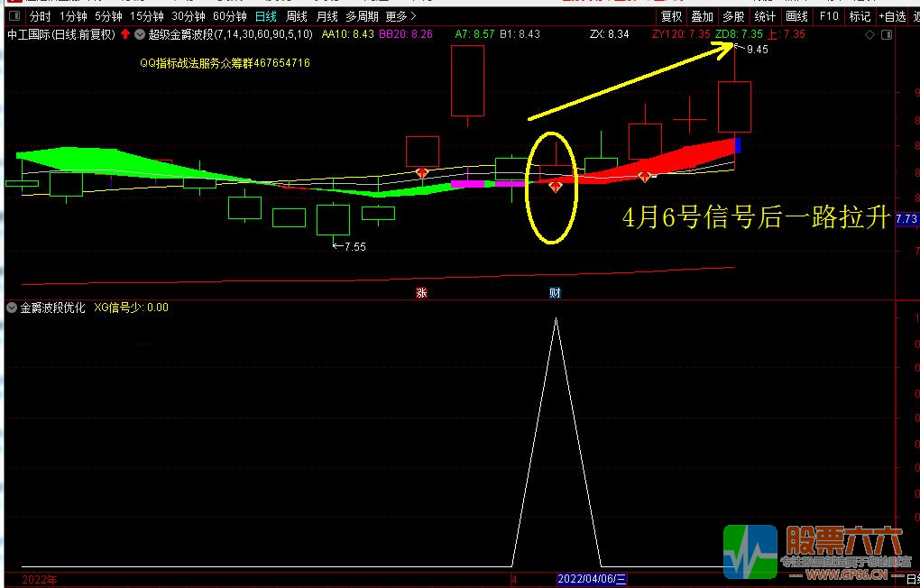Click the 画线 drawing tool button
Image resolution: width=920 pixels, height=588 pixels.
796,16
